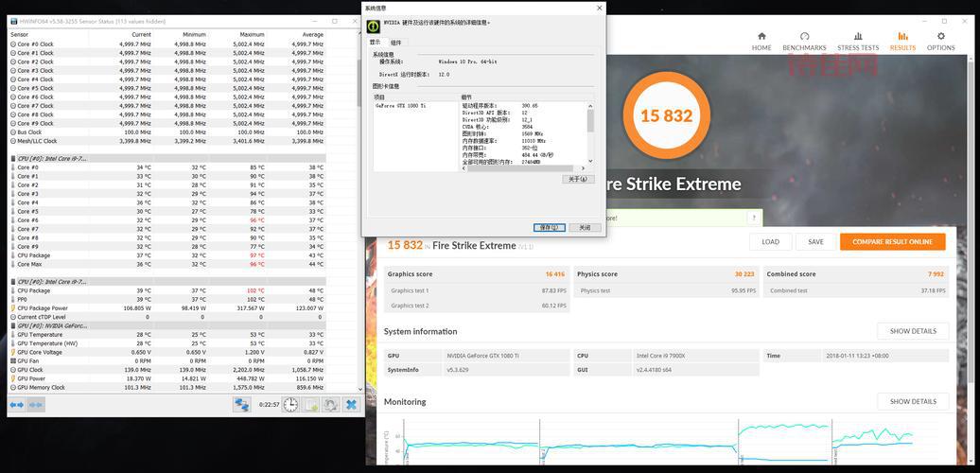Click the 15 832 score circle in 3DMark

666,115
